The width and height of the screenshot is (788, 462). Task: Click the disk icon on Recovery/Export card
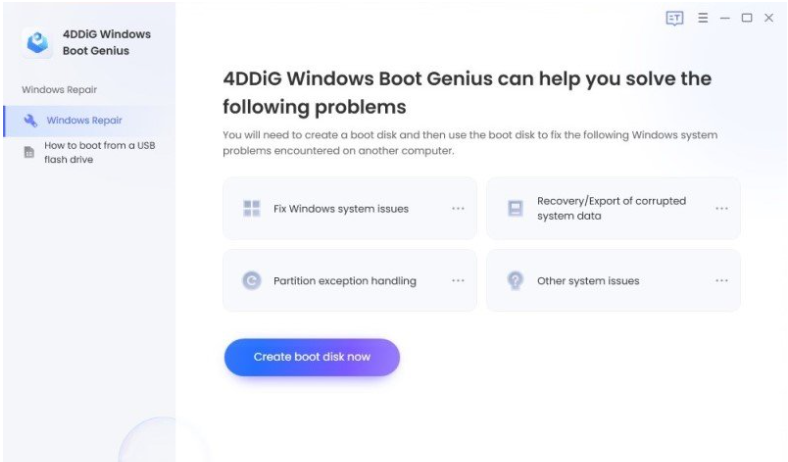pos(515,208)
